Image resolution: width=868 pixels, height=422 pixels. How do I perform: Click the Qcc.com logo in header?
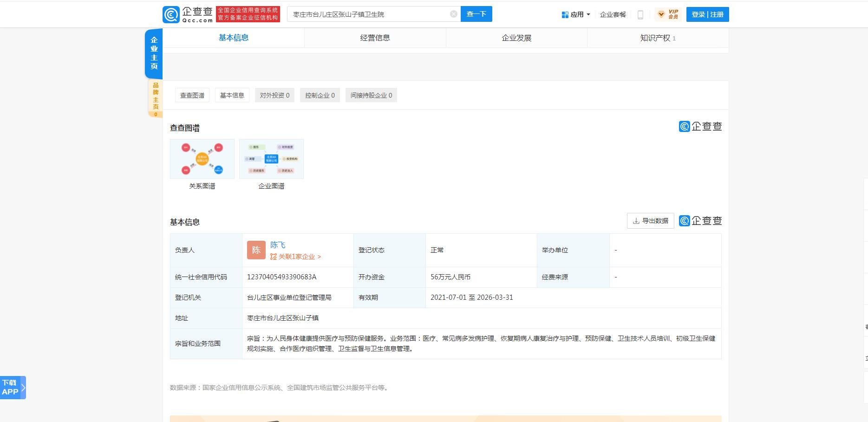coord(188,14)
